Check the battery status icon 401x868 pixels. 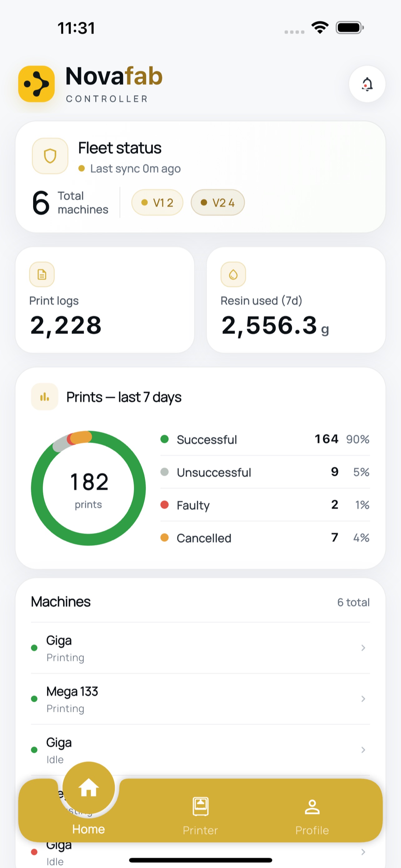click(x=350, y=27)
